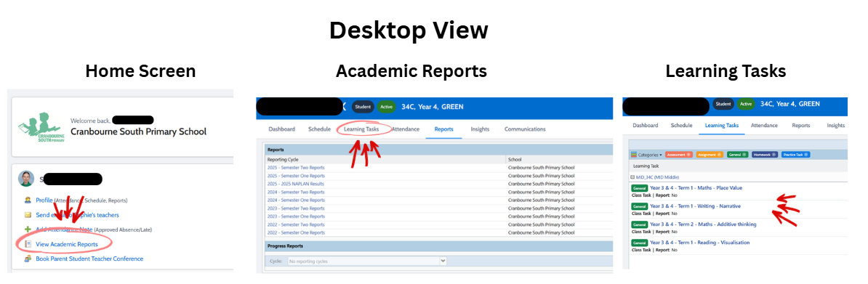The height and width of the screenshot is (284, 868).
Task: Open the Add Attendance Note link
Action: (x=64, y=230)
